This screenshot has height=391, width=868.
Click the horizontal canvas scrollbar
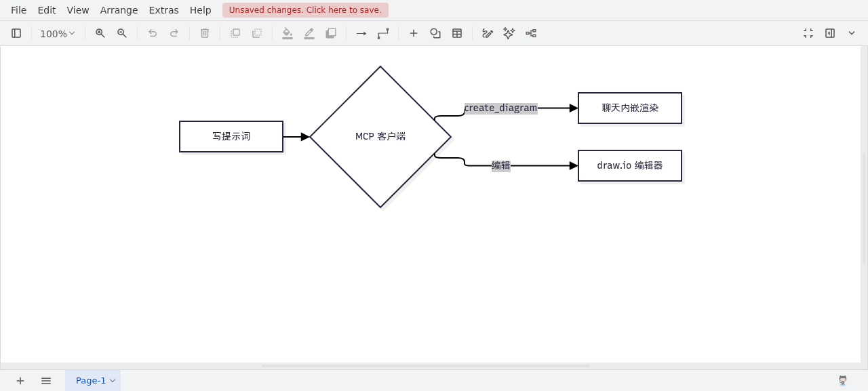pos(425,366)
